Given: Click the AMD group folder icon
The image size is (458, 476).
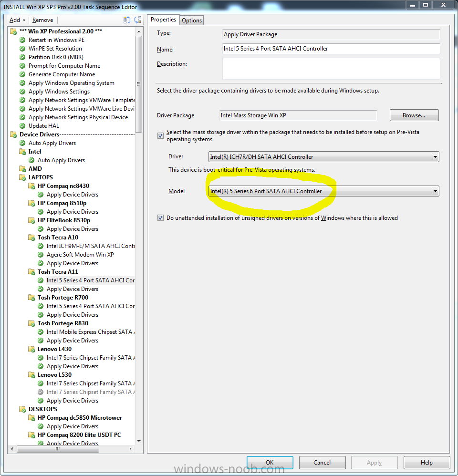Looking at the screenshot, I should pos(22,168).
